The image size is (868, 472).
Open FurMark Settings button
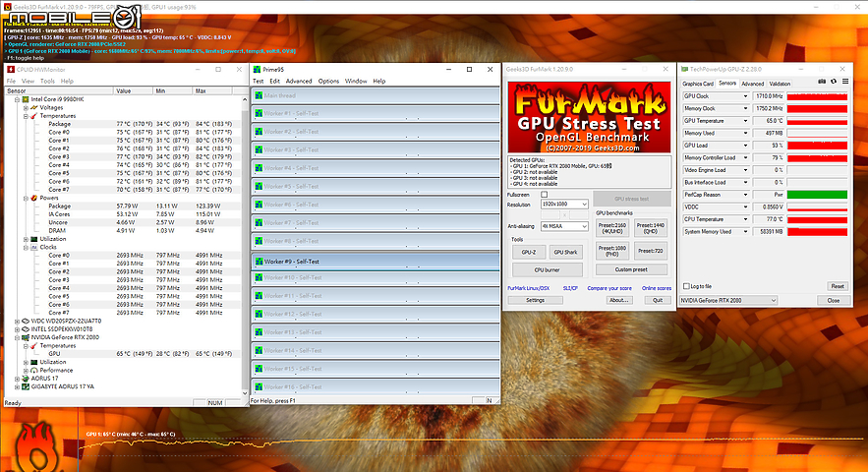pos(535,300)
